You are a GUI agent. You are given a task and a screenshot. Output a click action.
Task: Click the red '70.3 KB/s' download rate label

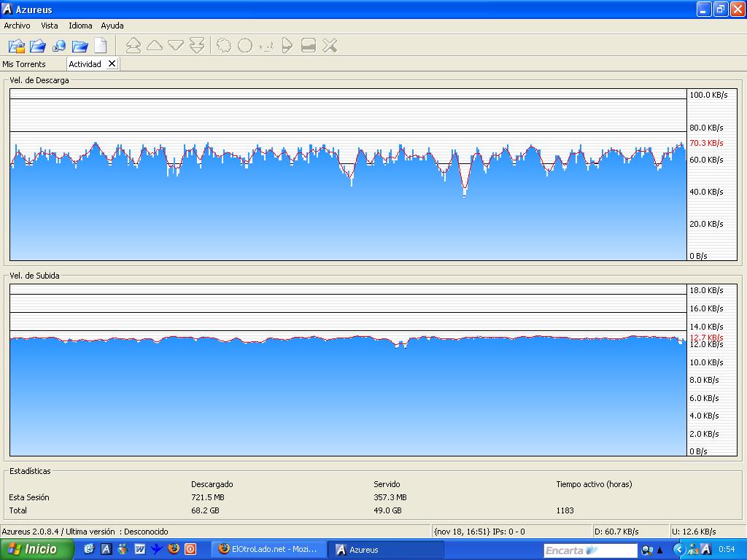tap(706, 143)
